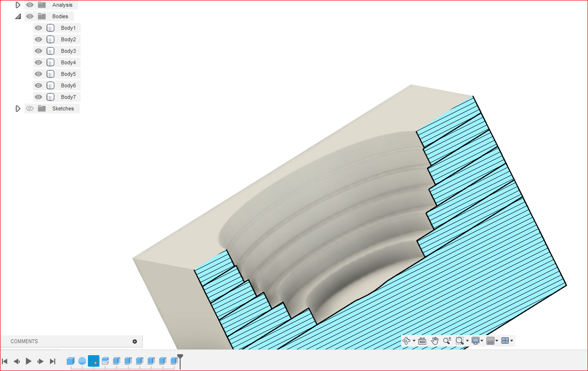Select the Zoom tool
Image resolution: width=588 pixels, height=371 pixels.
(446, 340)
